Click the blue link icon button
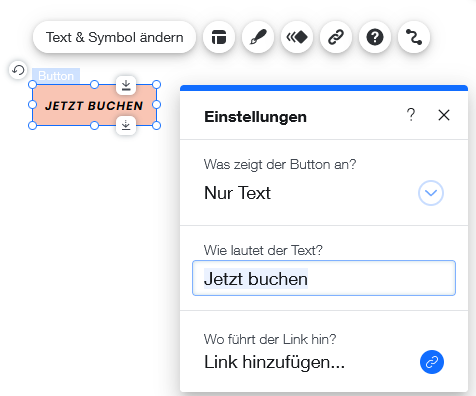 [432, 362]
